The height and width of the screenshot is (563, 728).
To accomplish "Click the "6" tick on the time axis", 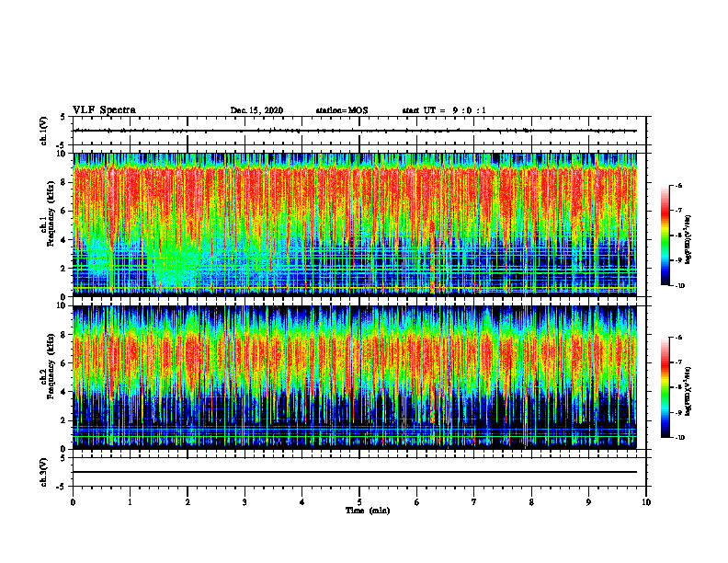I will [x=417, y=502].
